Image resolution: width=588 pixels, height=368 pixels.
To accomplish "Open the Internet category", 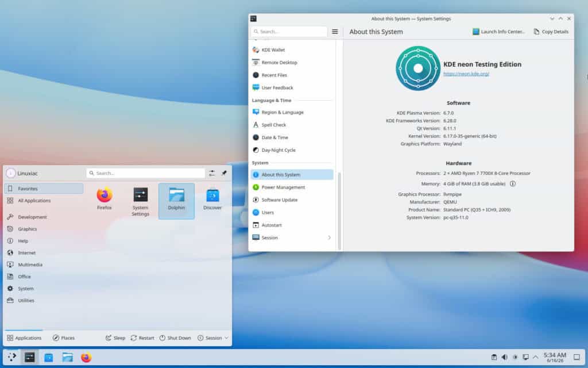I will (x=44, y=253).
